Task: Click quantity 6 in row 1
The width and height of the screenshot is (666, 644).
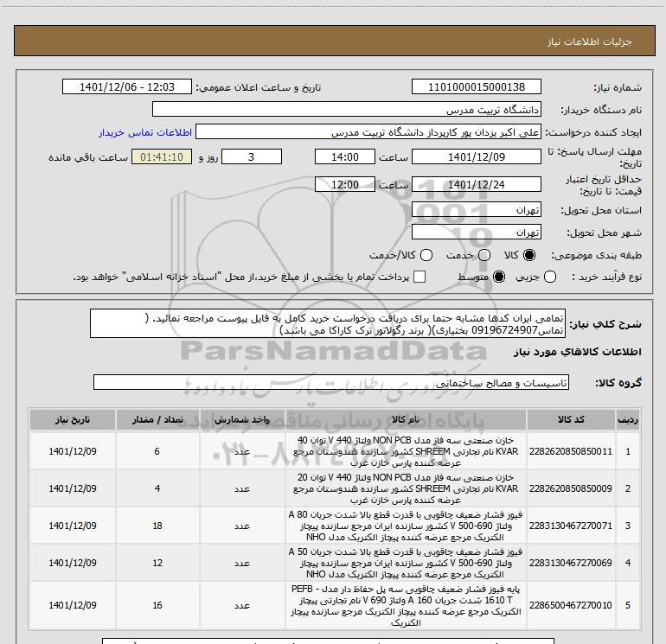Action: click(157, 451)
